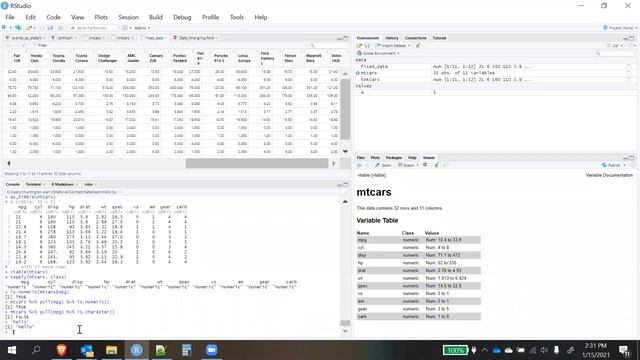Click the Variable Documentation text in Viewer
Image resolution: width=640 pixels, height=360 pixels.
(x=609, y=175)
